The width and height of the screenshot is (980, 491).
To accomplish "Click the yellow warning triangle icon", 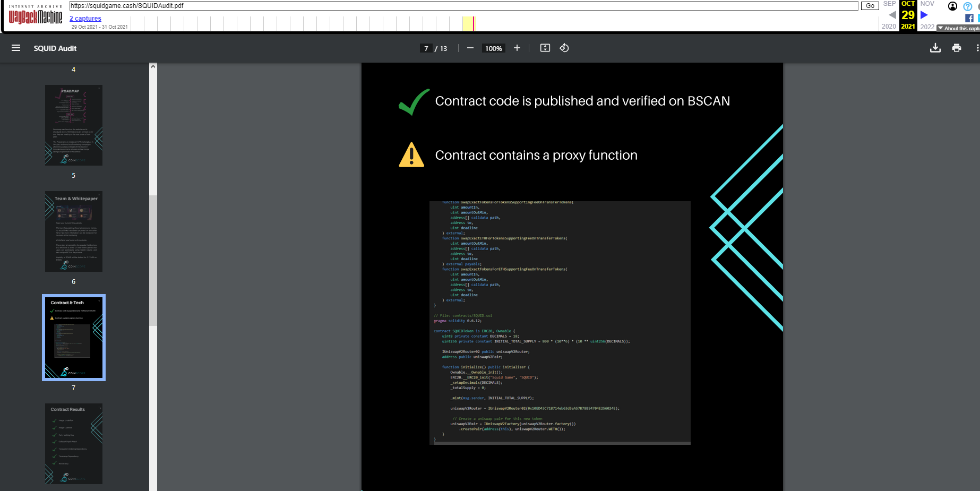I will pyautogui.click(x=411, y=155).
